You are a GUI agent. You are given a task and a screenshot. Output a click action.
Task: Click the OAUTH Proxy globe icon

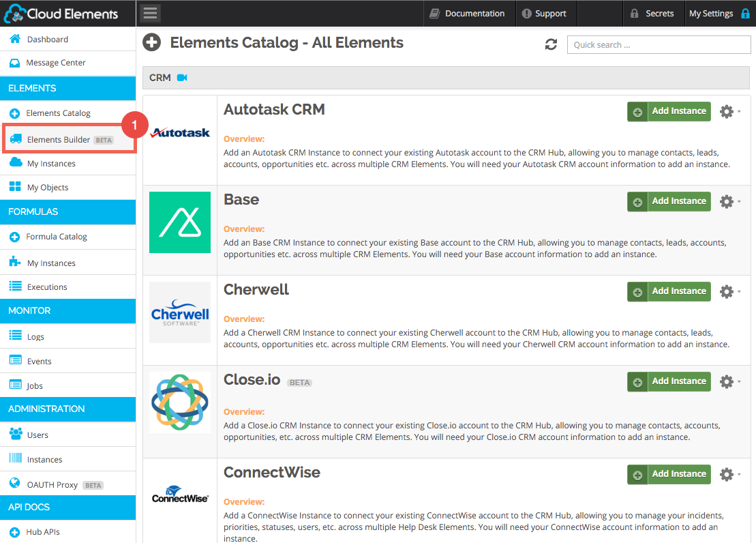[15, 483]
